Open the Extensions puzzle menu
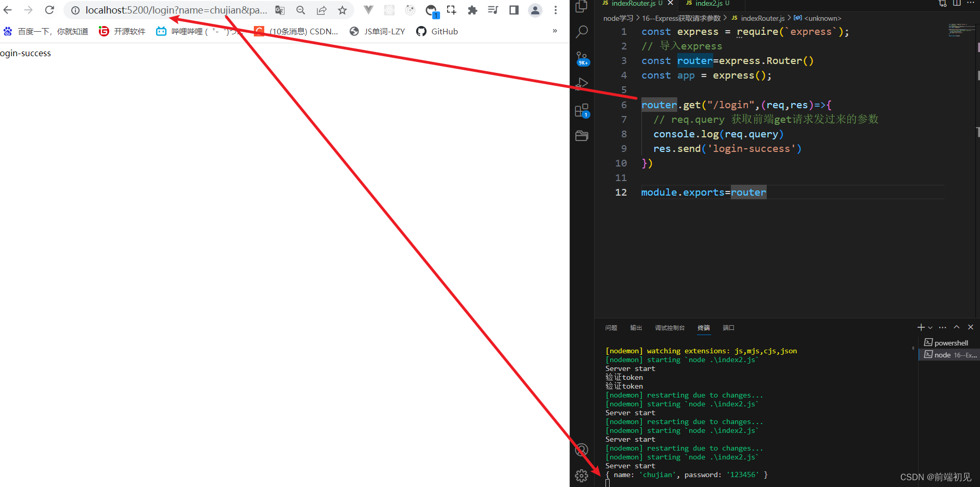 (x=472, y=10)
